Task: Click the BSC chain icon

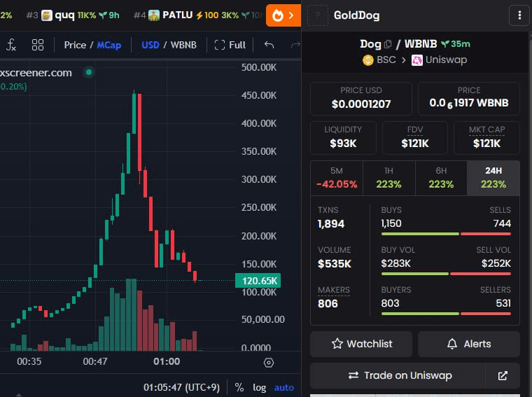Action: tap(368, 60)
